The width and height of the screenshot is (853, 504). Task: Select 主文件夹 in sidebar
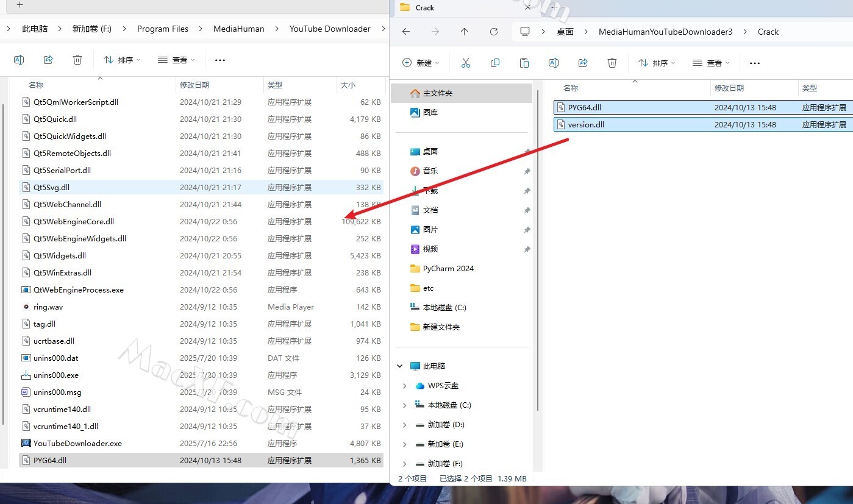462,93
